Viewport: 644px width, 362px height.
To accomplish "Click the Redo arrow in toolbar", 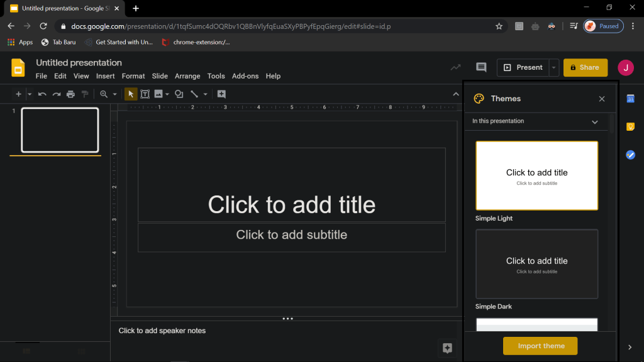I will click(56, 94).
